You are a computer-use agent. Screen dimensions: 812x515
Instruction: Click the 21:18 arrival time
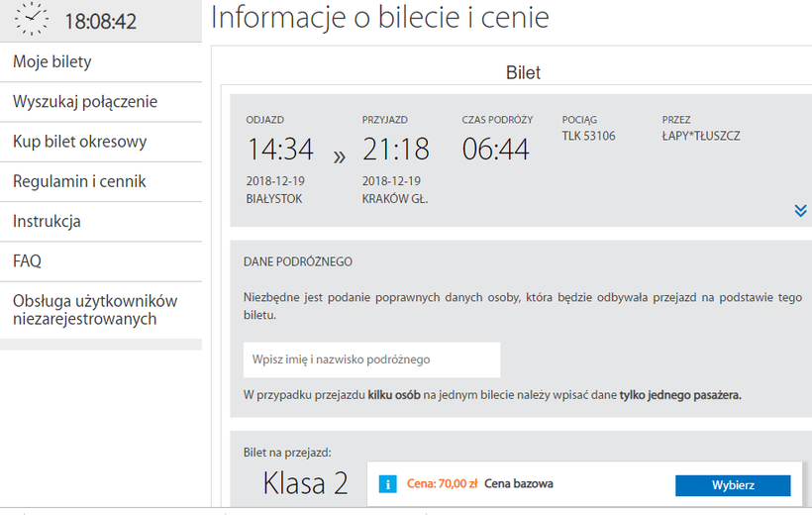coord(396,150)
